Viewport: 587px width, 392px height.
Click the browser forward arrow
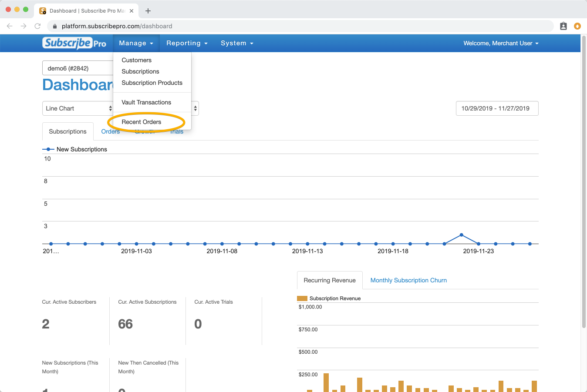[x=24, y=26]
